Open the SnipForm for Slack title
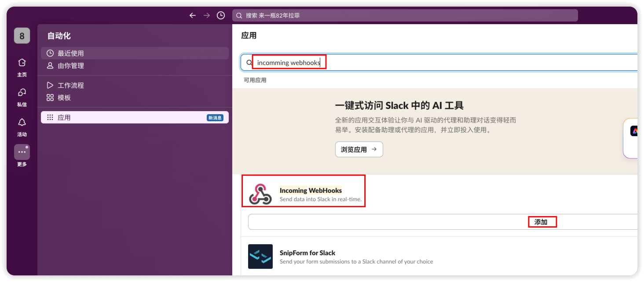 (307, 253)
